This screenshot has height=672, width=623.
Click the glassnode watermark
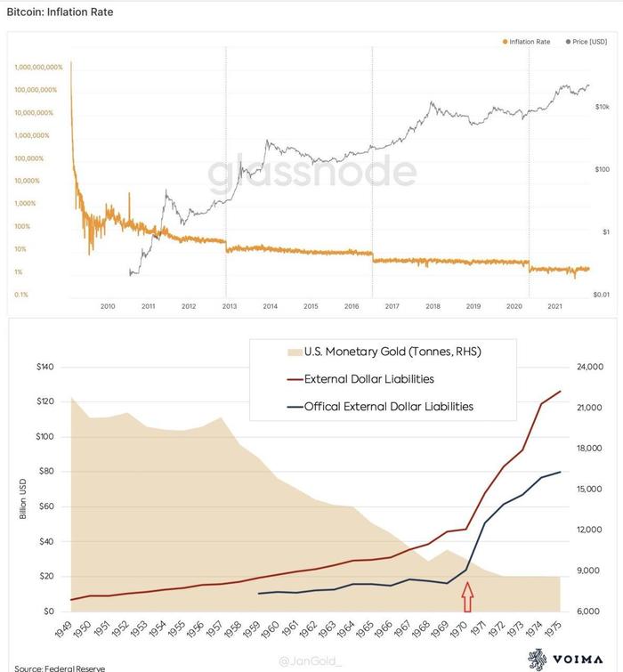click(311, 174)
